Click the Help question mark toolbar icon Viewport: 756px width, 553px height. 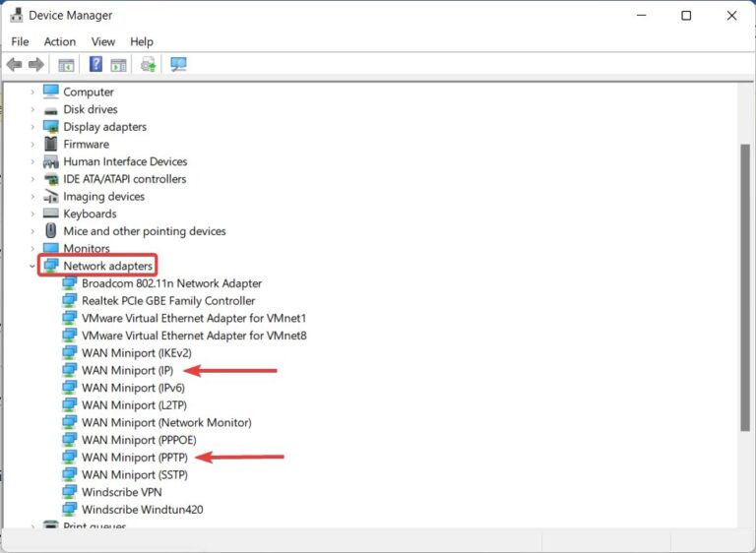pyautogui.click(x=95, y=64)
